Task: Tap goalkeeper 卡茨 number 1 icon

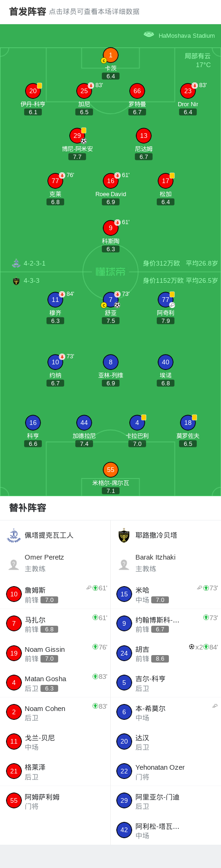Action: pyautogui.click(x=110, y=55)
